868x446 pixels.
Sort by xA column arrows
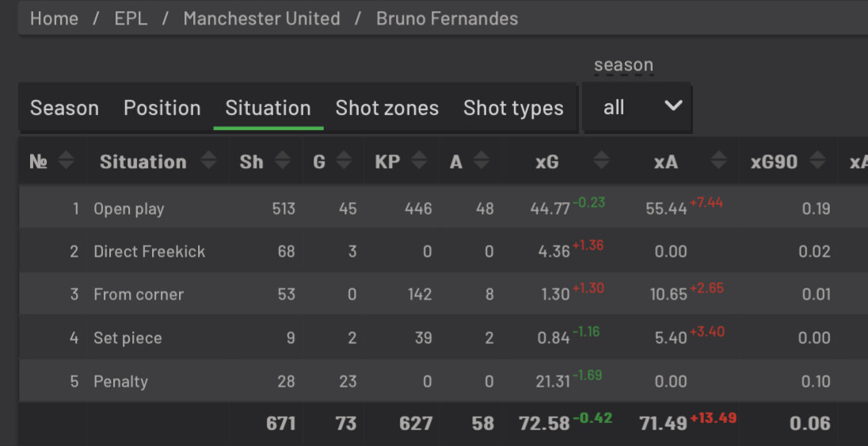(x=718, y=161)
